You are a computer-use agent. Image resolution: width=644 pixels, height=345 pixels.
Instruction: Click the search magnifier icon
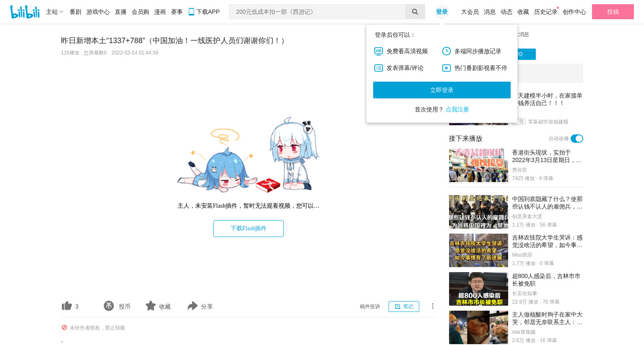tap(415, 12)
